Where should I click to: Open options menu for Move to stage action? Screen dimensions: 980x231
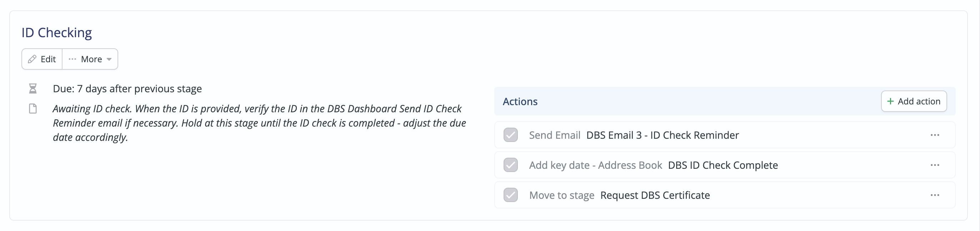(935, 196)
